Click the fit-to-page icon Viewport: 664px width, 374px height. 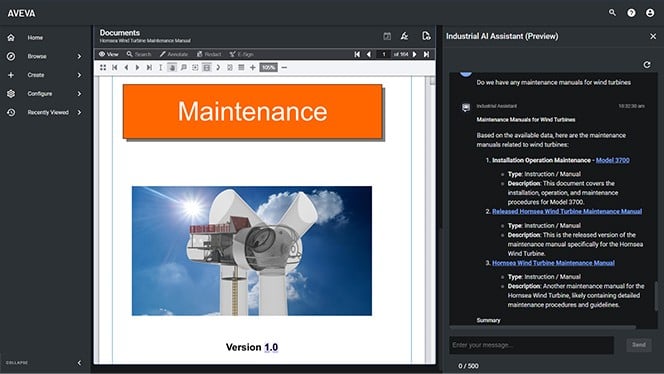coord(195,67)
